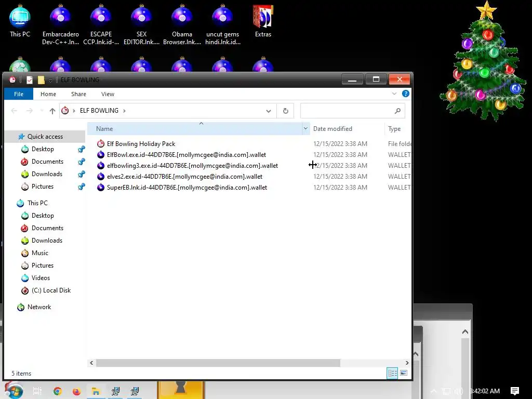Click New folder quick access toolbar icon

[x=41, y=79]
